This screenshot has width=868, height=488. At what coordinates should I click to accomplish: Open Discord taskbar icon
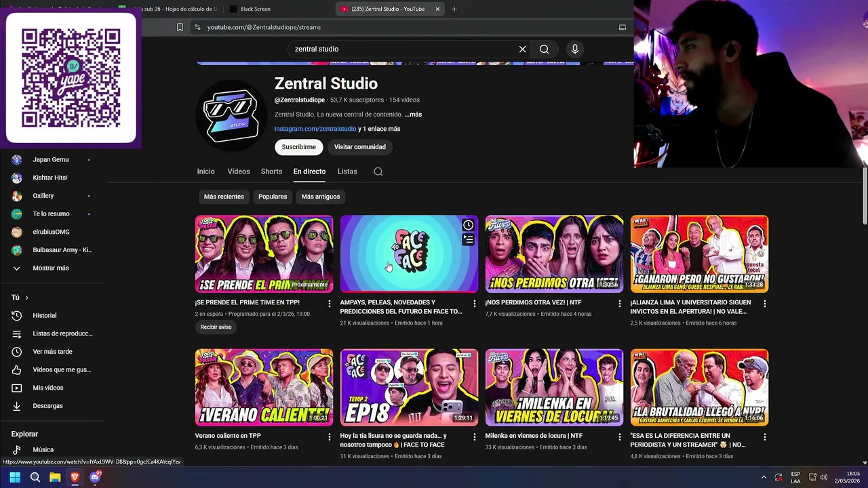(x=95, y=477)
